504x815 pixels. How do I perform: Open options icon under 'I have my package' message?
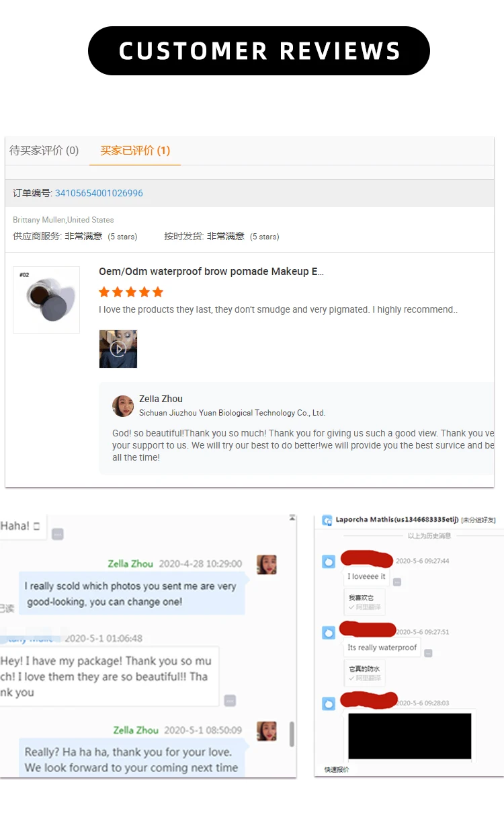tap(230, 700)
